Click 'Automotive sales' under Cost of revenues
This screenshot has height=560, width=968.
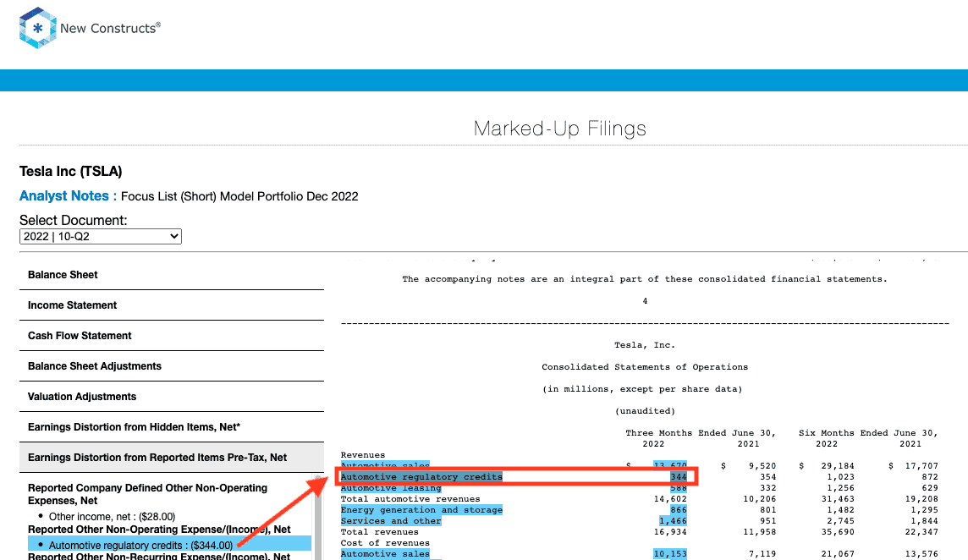pyautogui.click(x=385, y=554)
